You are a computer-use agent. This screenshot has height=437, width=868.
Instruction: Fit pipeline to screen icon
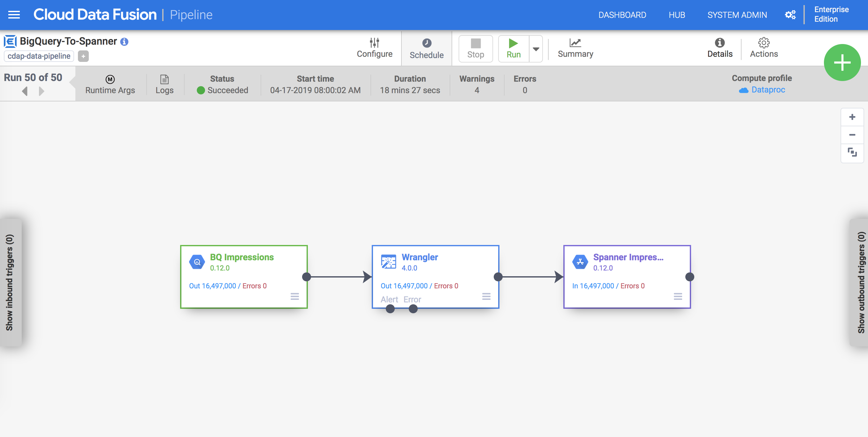(852, 152)
